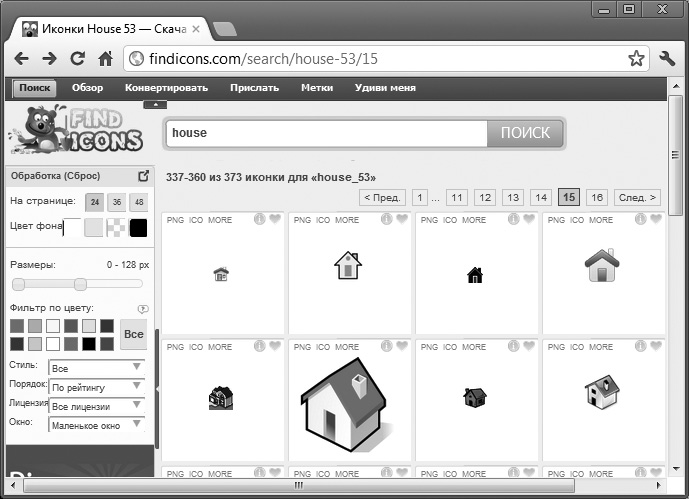Set icons per page to 24
This screenshot has width=689, height=499.
coord(94,201)
